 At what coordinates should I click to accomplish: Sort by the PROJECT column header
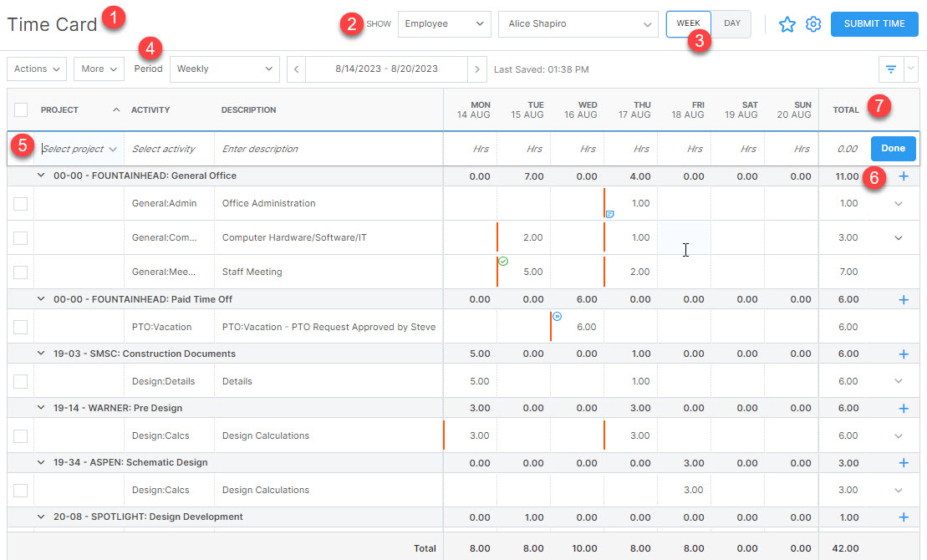click(59, 109)
